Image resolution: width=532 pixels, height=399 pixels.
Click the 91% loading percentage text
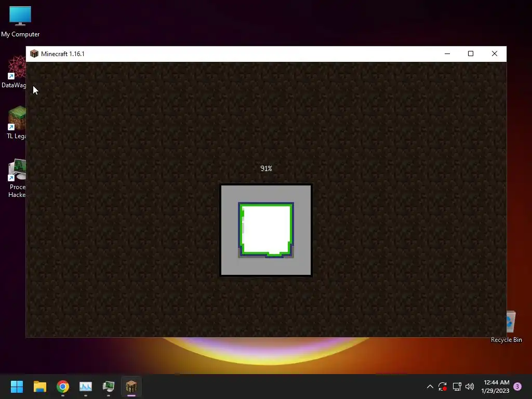point(266,168)
